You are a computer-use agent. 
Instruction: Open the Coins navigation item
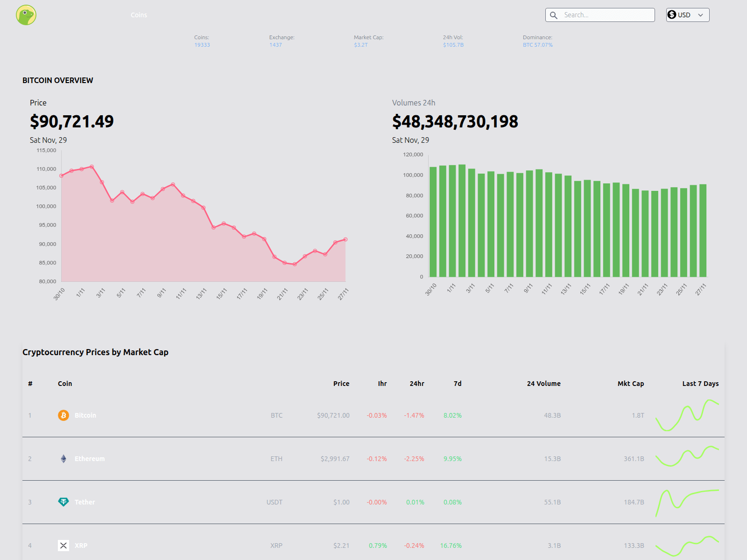(x=139, y=15)
